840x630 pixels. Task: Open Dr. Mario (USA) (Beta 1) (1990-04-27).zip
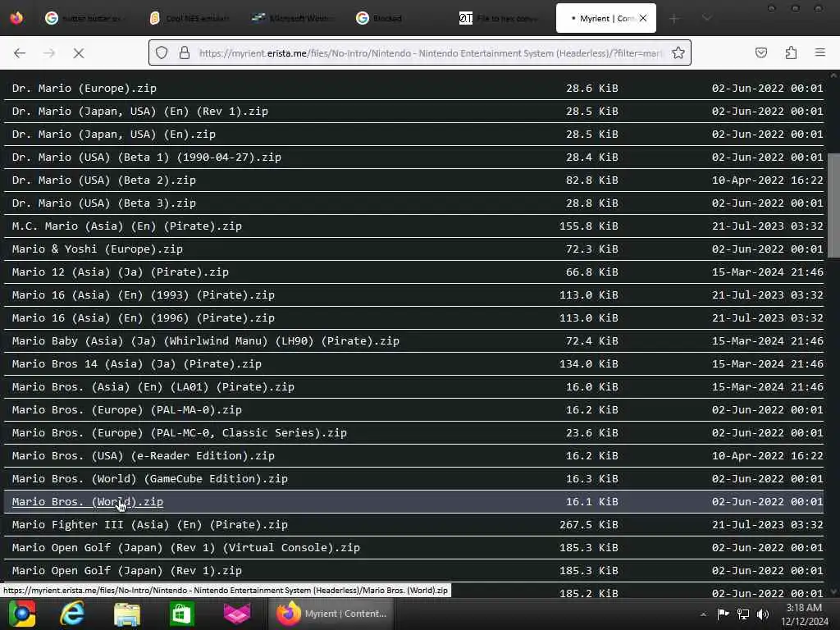coord(146,157)
